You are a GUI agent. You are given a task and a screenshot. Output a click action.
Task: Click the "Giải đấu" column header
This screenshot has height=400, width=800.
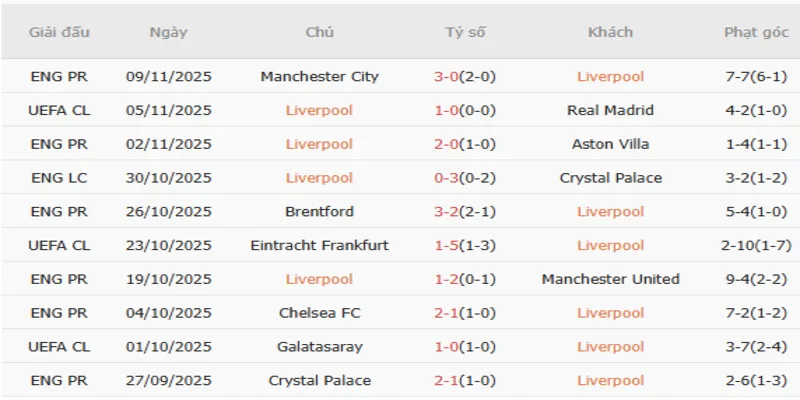59,32
